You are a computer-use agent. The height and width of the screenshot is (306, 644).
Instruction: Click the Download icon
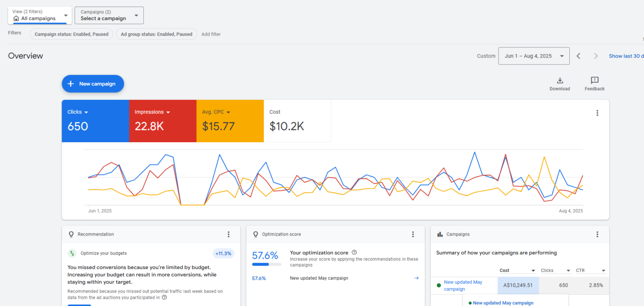click(x=560, y=81)
